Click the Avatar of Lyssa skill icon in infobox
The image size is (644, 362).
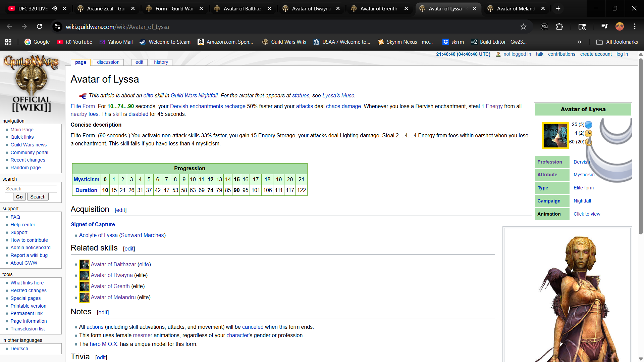click(555, 136)
